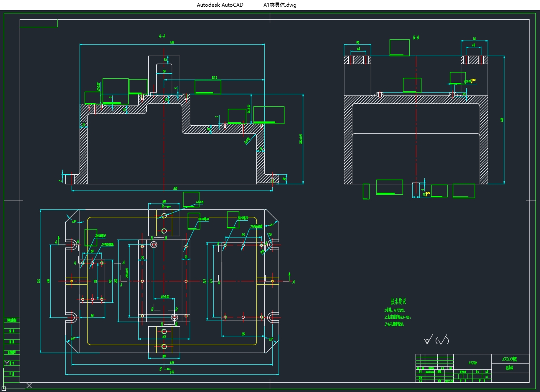This screenshot has height=392, width=540.
Task: Select the 技术要求 heading text
Action: tap(398, 301)
